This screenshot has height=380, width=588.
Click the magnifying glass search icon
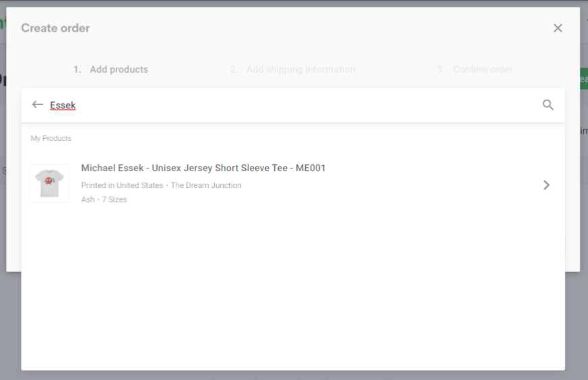(548, 104)
